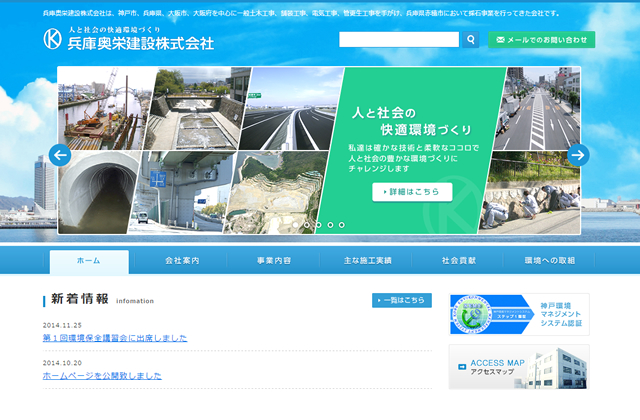Screen dimensions: 640x420
Task: Open the 環境への取組 navigation item
Action: 549,261
